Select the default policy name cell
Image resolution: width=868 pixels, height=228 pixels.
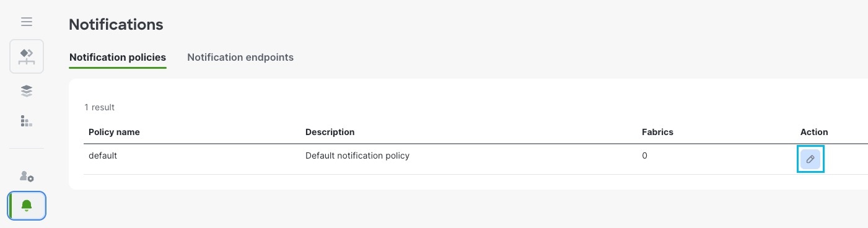tap(103, 156)
